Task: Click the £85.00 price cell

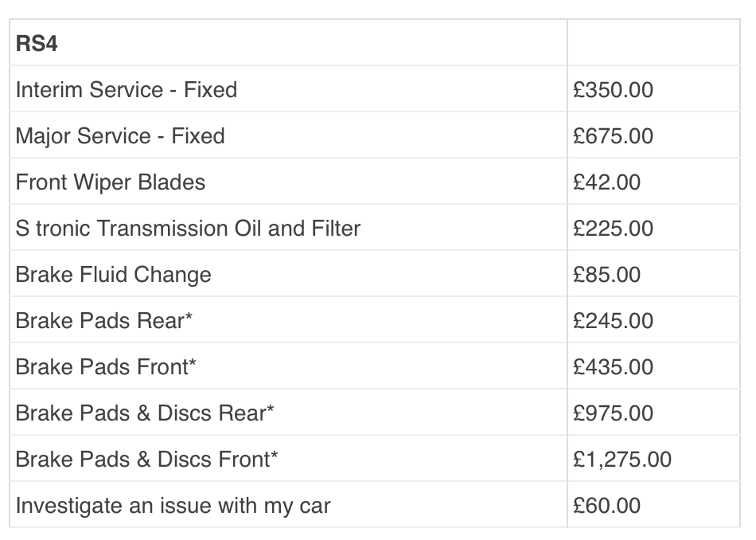Action: 606,274
